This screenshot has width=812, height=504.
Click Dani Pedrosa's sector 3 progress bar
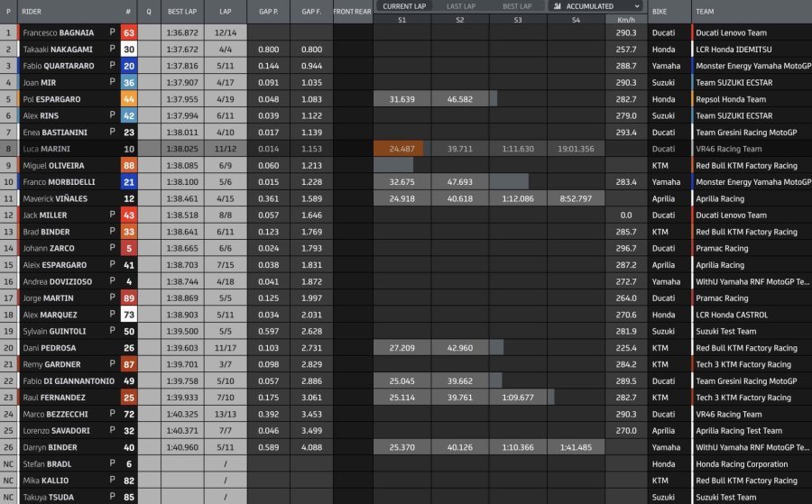pos(494,348)
